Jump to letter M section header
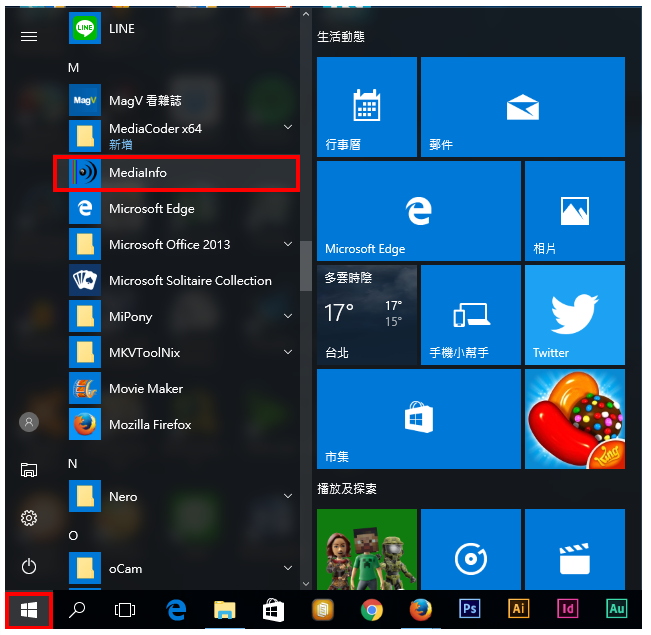Image resolution: width=651 pixels, height=635 pixels. (73, 68)
